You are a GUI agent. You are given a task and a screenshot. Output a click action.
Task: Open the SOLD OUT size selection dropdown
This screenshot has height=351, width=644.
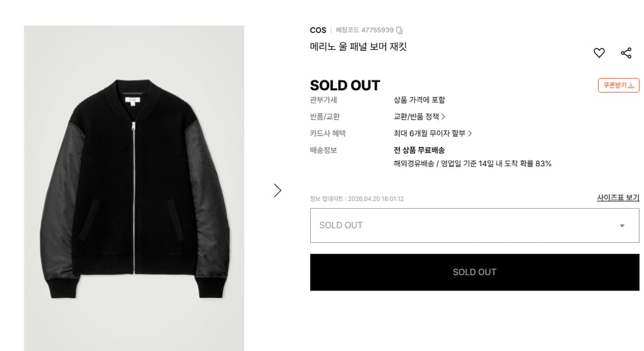coord(474,225)
